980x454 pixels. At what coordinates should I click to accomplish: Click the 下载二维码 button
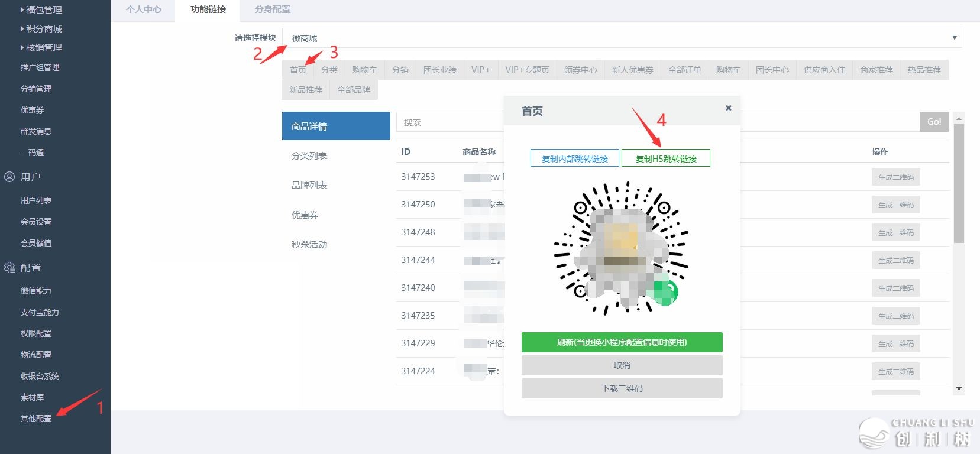[622, 388]
